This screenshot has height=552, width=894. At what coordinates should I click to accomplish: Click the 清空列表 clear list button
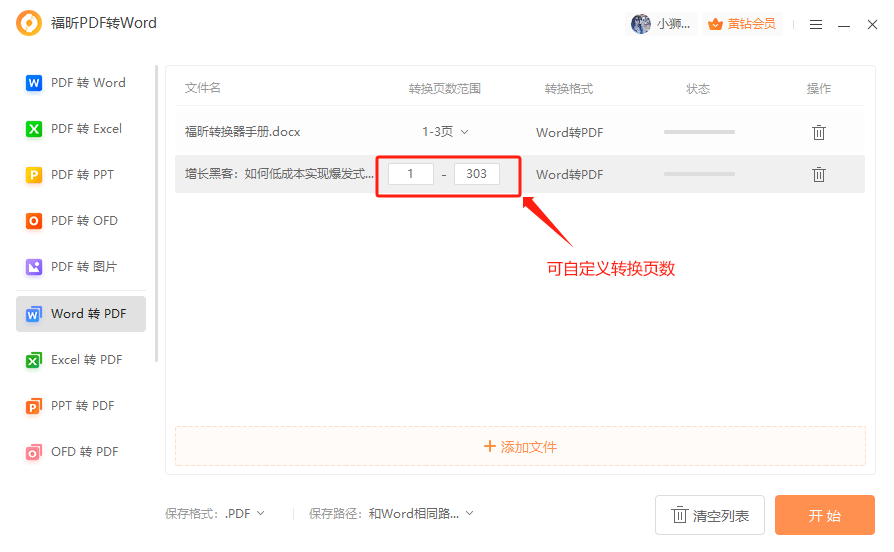[709, 516]
